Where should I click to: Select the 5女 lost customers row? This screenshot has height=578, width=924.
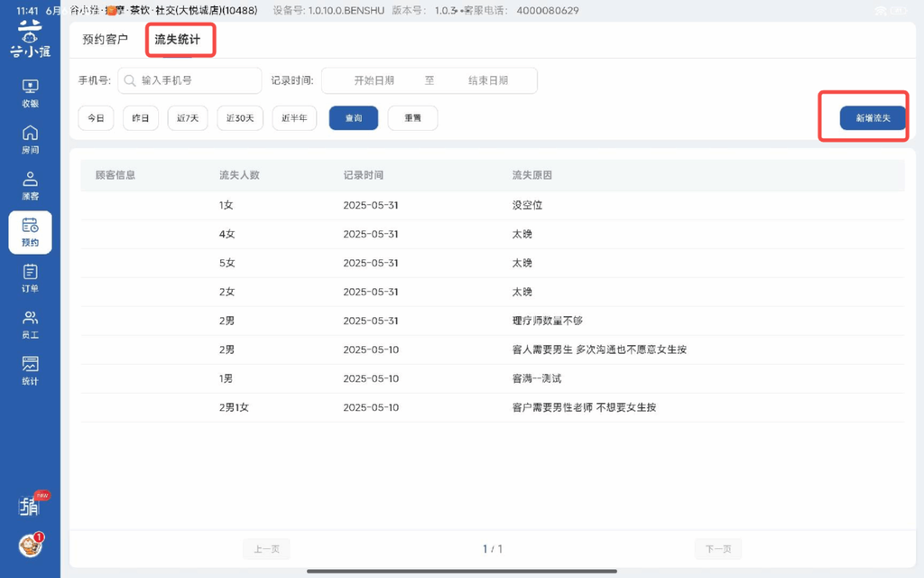point(492,263)
